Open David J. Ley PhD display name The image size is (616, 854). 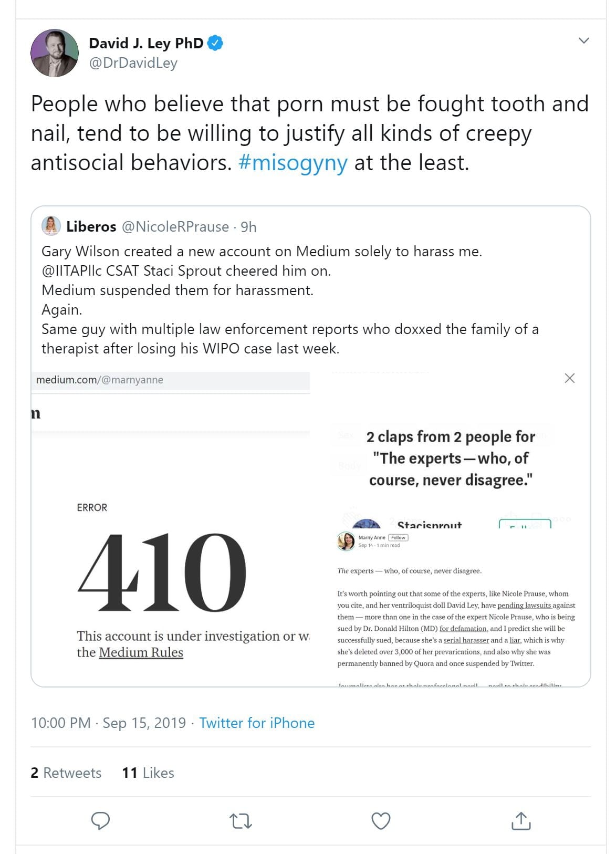coord(146,43)
